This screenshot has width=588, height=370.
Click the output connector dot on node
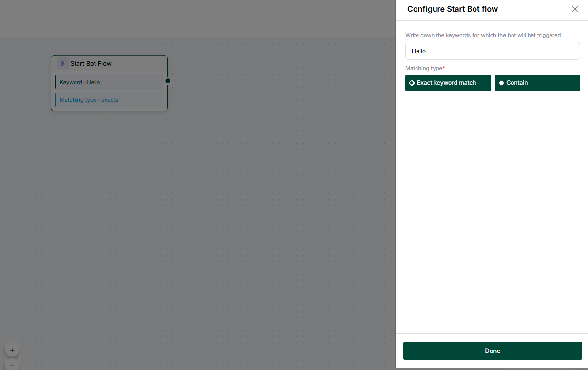(x=168, y=81)
